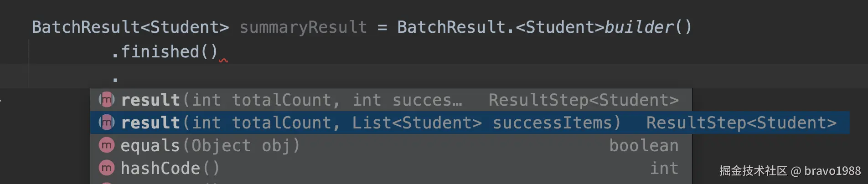
Task: Place the caret after the dot on the empty line
Action: click(x=119, y=77)
